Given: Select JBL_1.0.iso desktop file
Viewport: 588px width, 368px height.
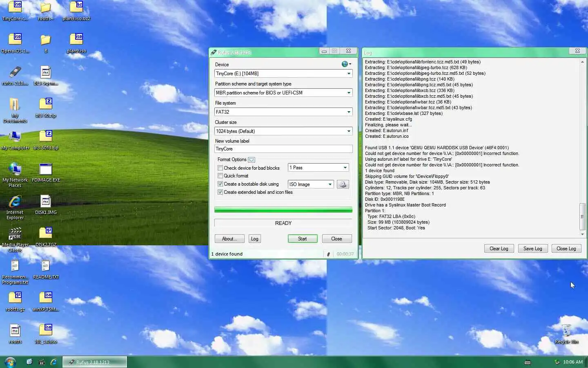Looking at the screenshot, I should tap(46, 334).
